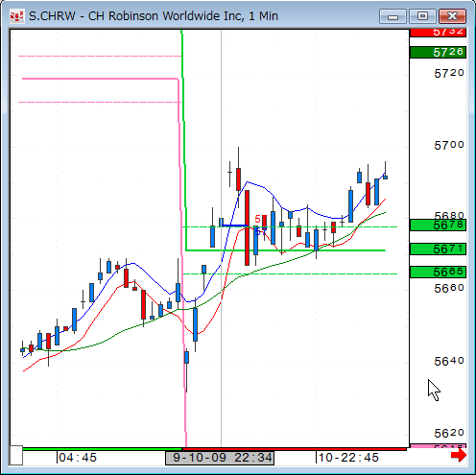Click the 5620 price axis value
476x475 pixels.
449,434
